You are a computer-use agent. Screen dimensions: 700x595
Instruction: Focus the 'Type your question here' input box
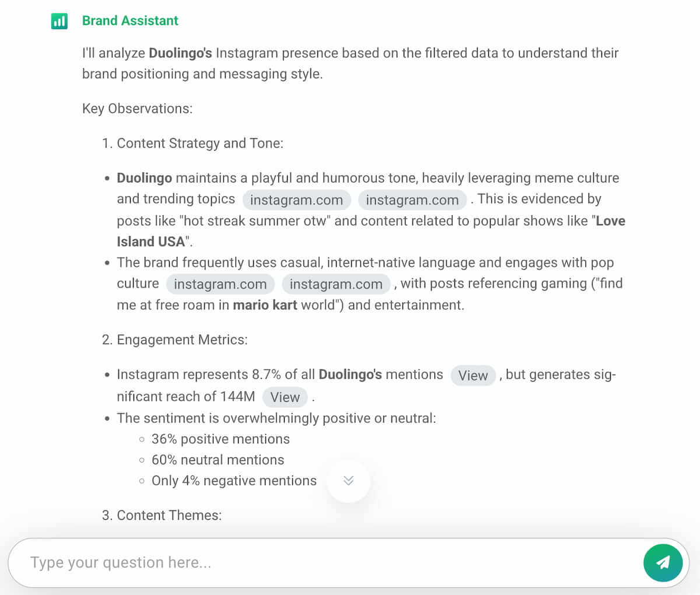pos(233,562)
